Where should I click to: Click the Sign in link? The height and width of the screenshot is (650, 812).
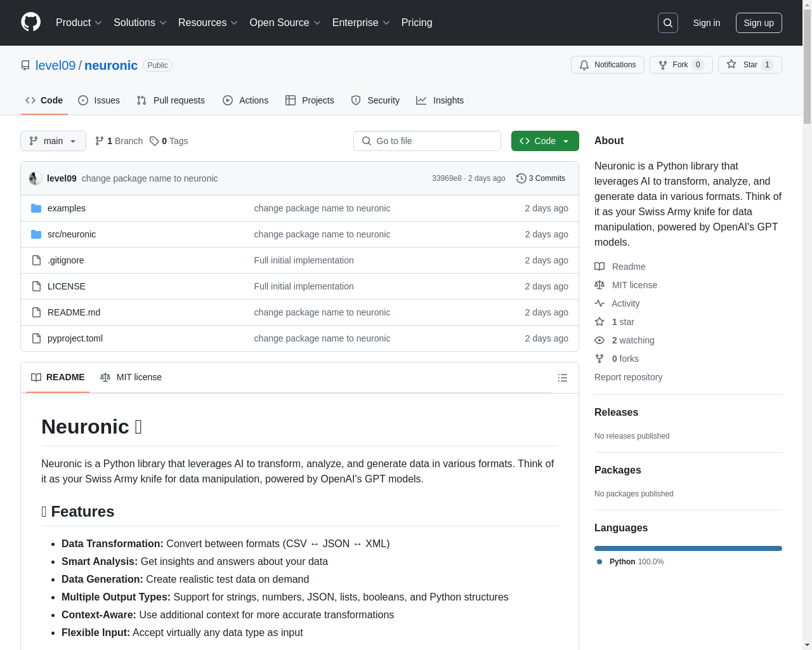click(x=707, y=23)
